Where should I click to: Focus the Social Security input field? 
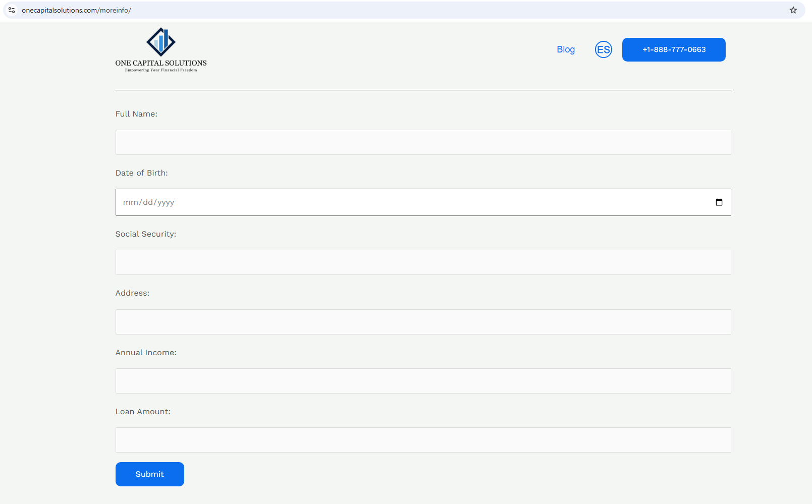(423, 262)
